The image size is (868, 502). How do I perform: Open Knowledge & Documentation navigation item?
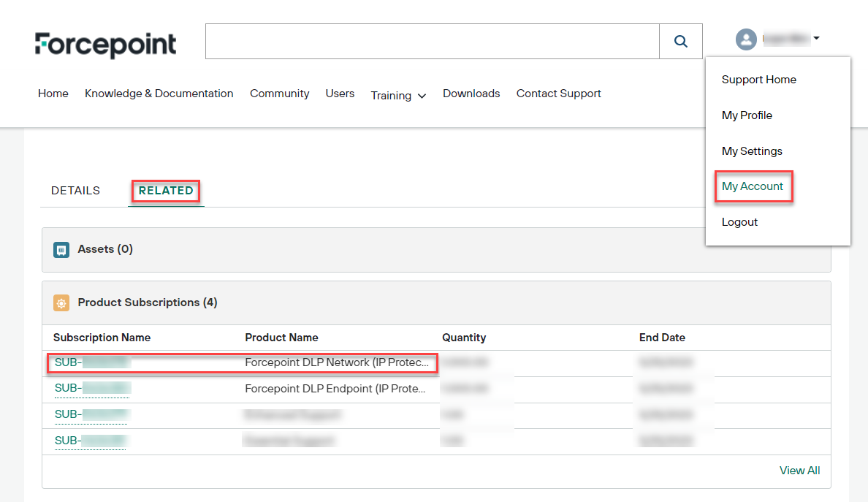coord(159,94)
